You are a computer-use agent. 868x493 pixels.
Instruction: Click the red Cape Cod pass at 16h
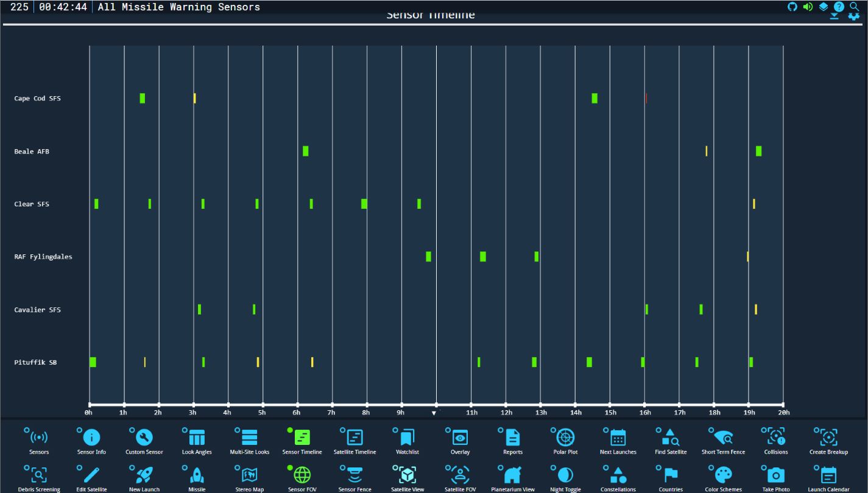tap(646, 98)
